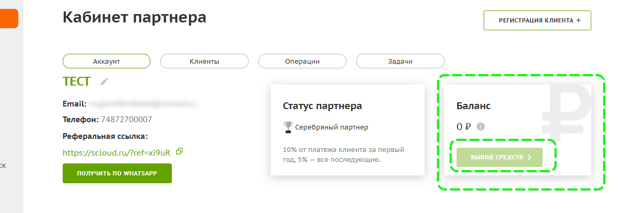Viewport: 644px width, 213px height.
Task: Open referral link https://scloud.ru/?ref=xi9uR
Action: tap(116, 153)
